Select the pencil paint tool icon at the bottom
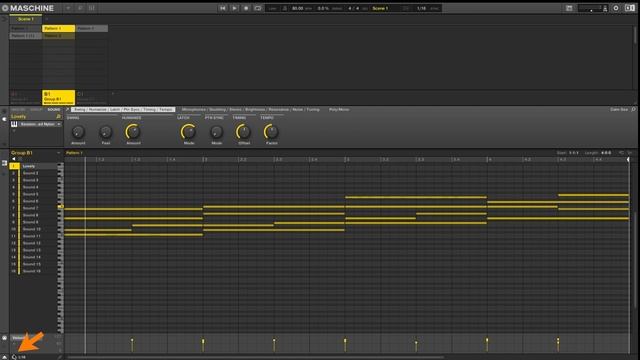 point(60,357)
